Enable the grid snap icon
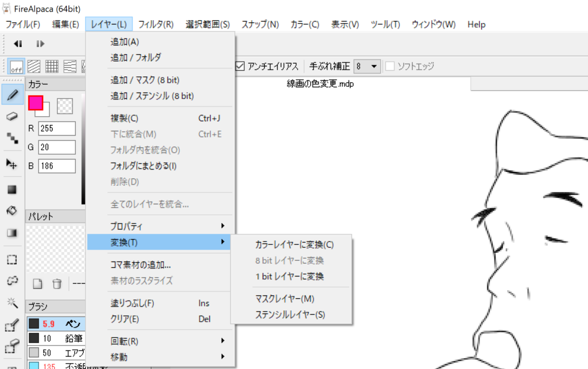 pos(52,67)
